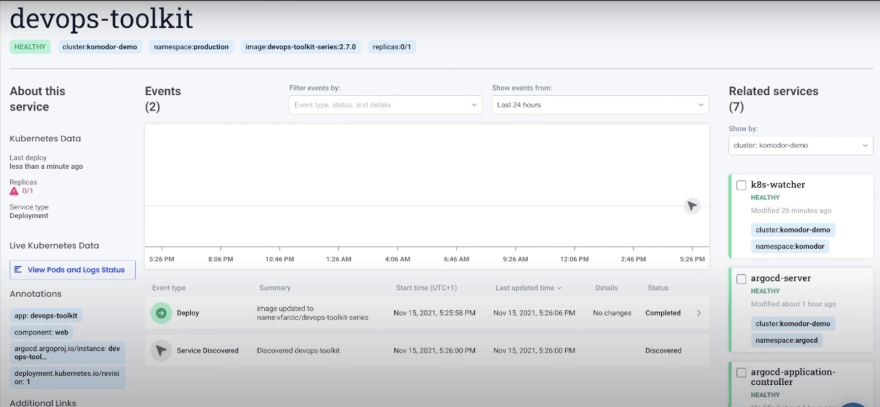Click the argocd.argoproj.io/instance annotation
Screen dimensions: 880x407
point(67,353)
